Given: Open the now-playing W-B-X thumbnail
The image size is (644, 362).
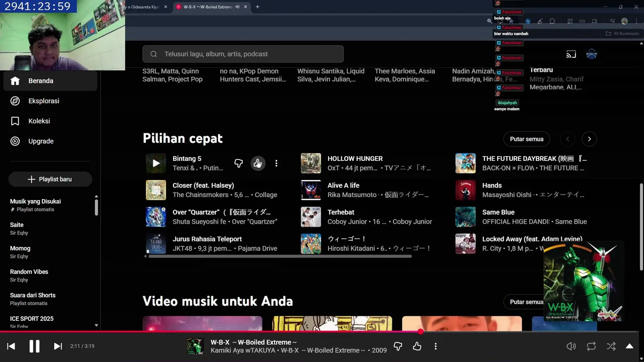Looking at the screenshot, I should [x=195, y=346].
